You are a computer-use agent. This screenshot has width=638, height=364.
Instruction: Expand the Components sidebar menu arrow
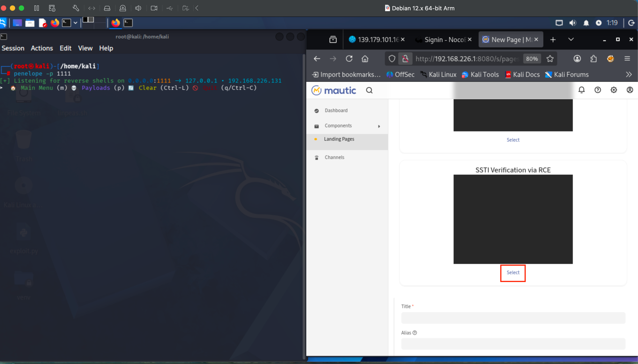point(379,126)
